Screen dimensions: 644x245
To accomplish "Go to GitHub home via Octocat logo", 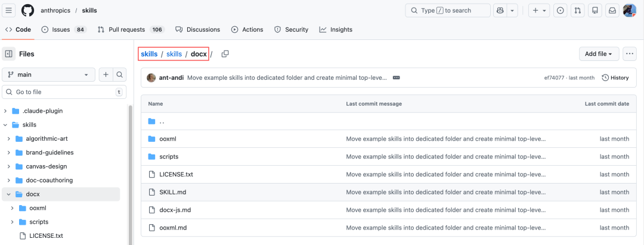I will click(28, 10).
